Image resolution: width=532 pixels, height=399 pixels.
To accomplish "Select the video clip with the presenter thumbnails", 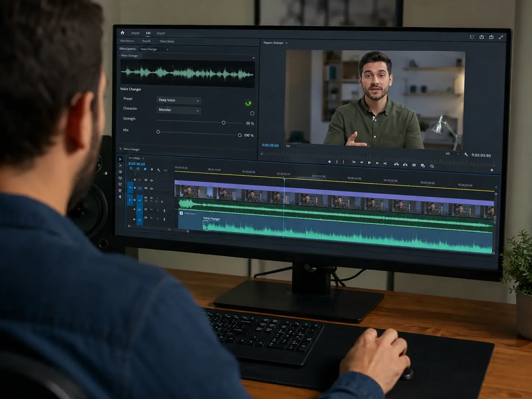I will pos(334,198).
